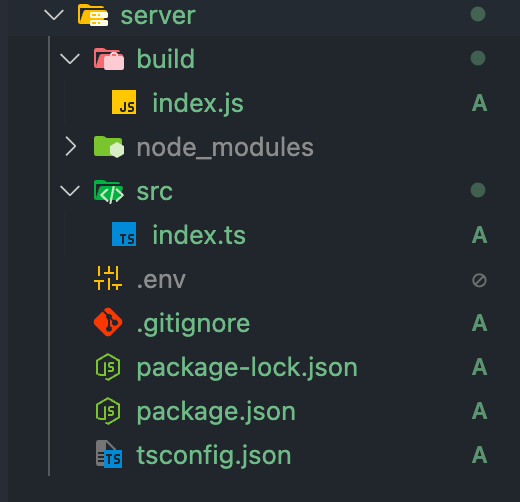Collapse the src folder chevron
The height and width of the screenshot is (502, 520).
[70, 191]
